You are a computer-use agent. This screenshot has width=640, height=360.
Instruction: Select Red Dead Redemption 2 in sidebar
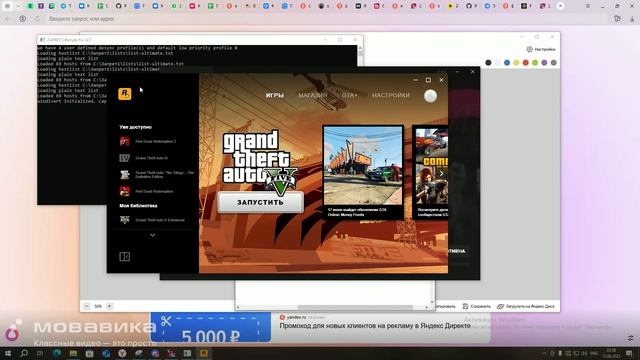155,141
